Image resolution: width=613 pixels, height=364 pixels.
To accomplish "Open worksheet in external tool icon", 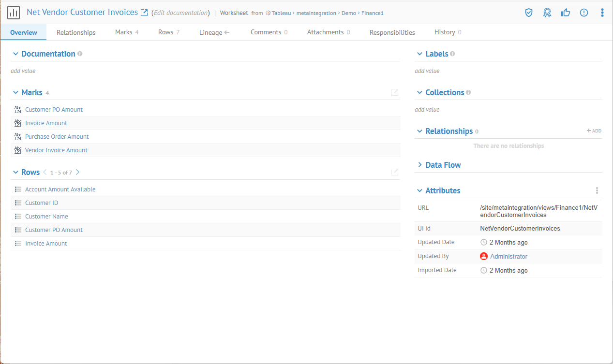I will [x=144, y=13].
